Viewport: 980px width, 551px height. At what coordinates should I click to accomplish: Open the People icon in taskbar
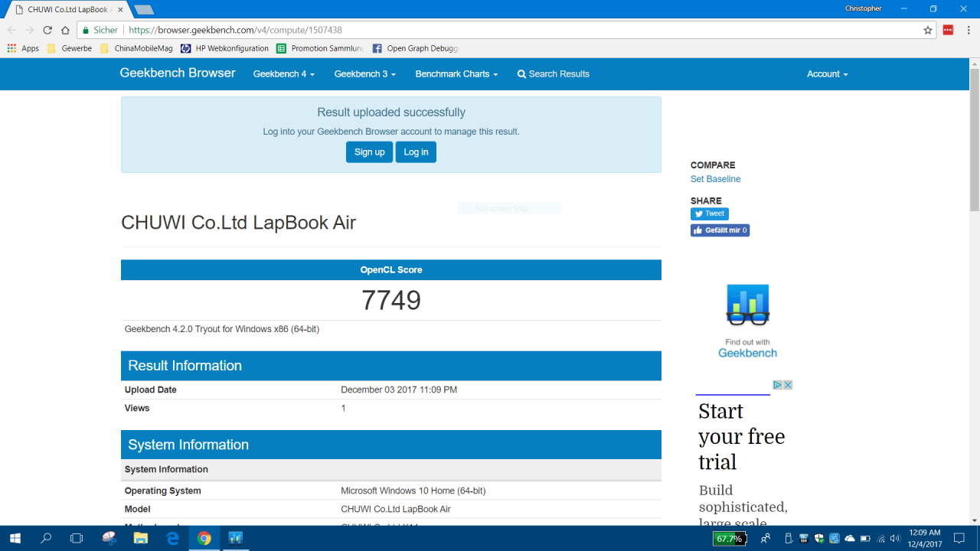[x=765, y=538]
